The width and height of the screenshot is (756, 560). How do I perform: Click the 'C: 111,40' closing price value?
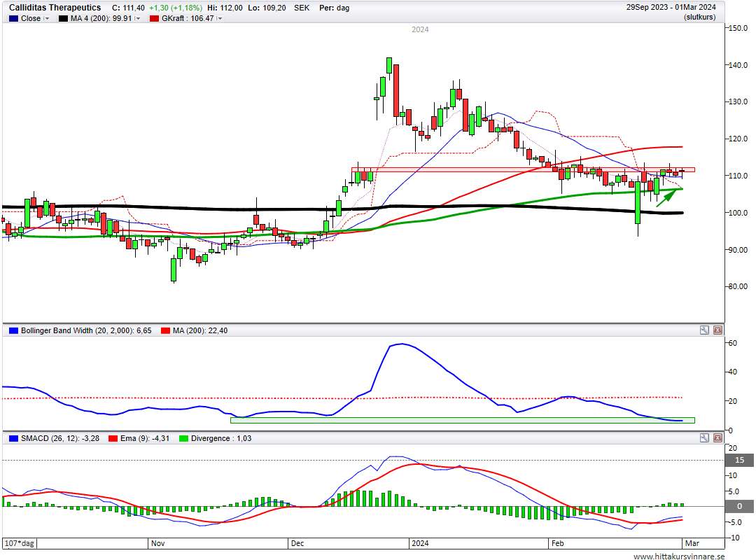[128, 8]
